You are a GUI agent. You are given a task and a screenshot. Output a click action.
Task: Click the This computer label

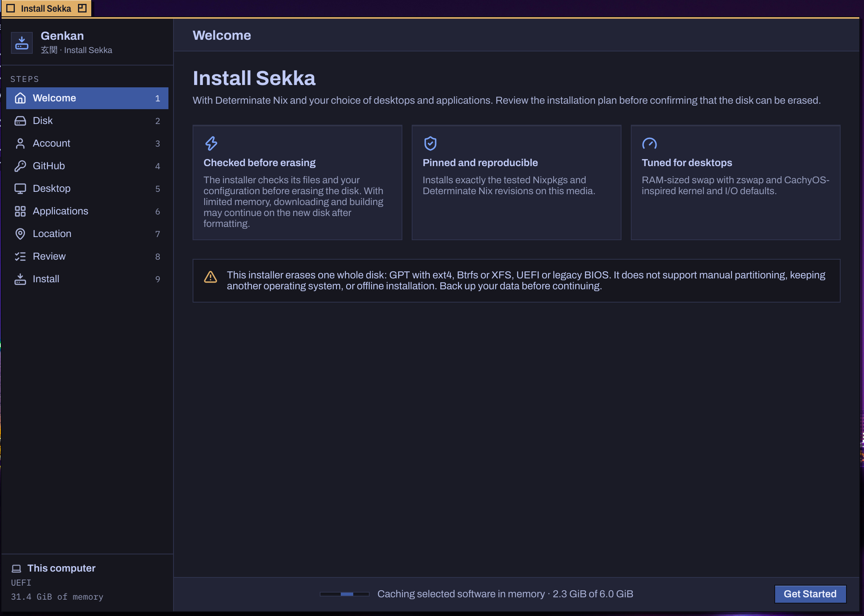pyautogui.click(x=61, y=568)
